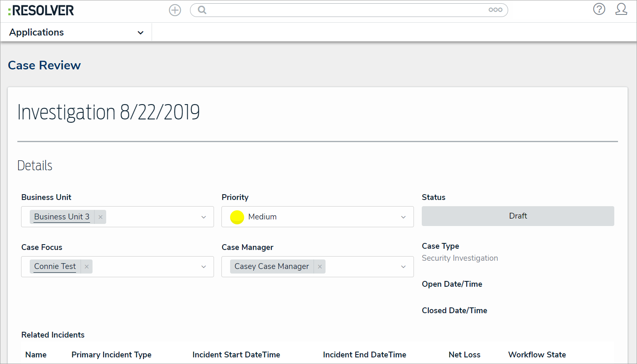Image resolution: width=637 pixels, height=364 pixels.
Task: Click the magnifier search icon
Action: (202, 10)
